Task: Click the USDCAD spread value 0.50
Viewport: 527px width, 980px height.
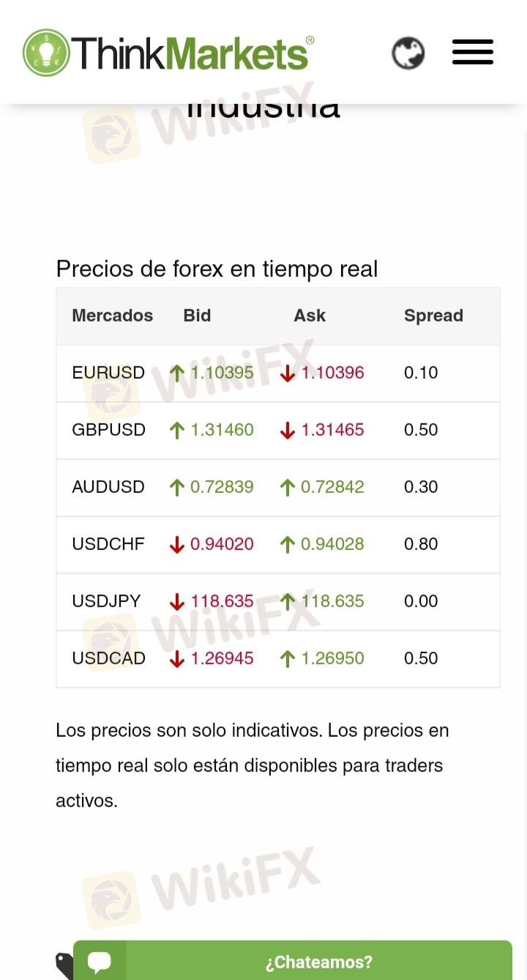Action: pos(421,658)
